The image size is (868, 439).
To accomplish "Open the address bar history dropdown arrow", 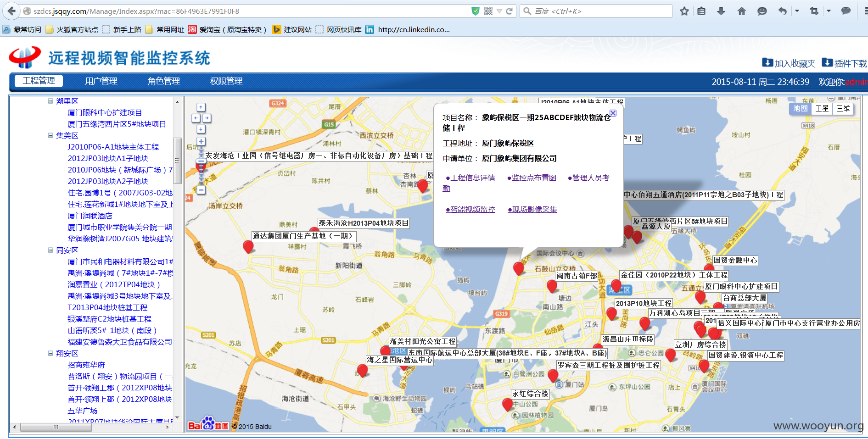I will [499, 11].
